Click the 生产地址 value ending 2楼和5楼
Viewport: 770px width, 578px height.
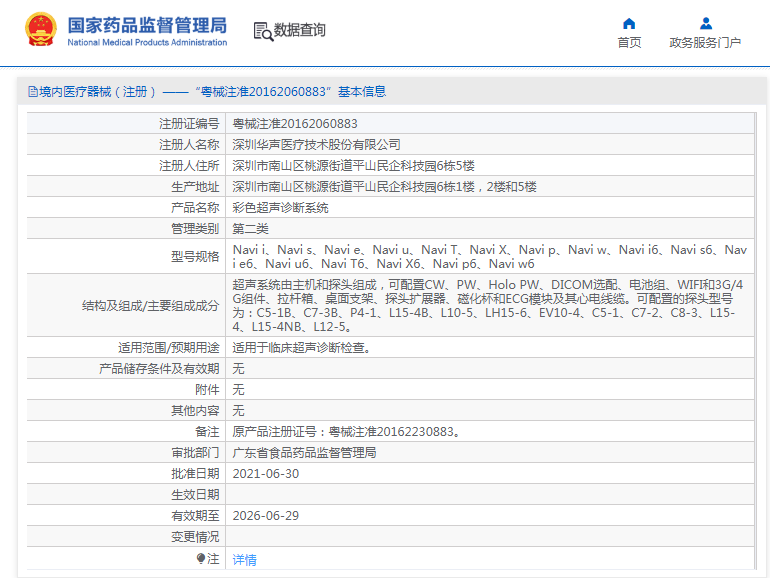pos(385,187)
